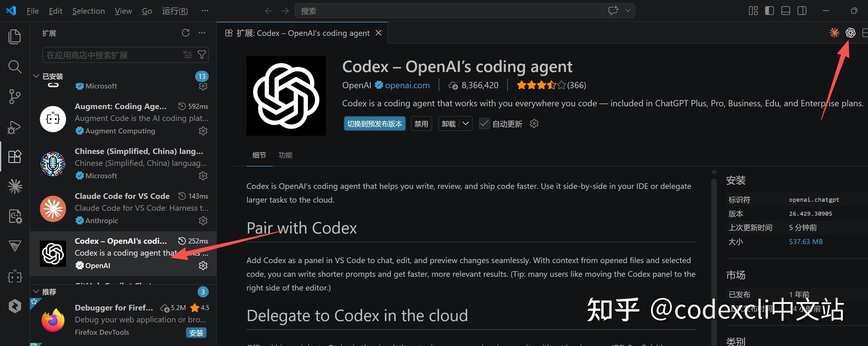Open Codex panel from editor title bar
The height and width of the screenshot is (346, 868).
[850, 33]
